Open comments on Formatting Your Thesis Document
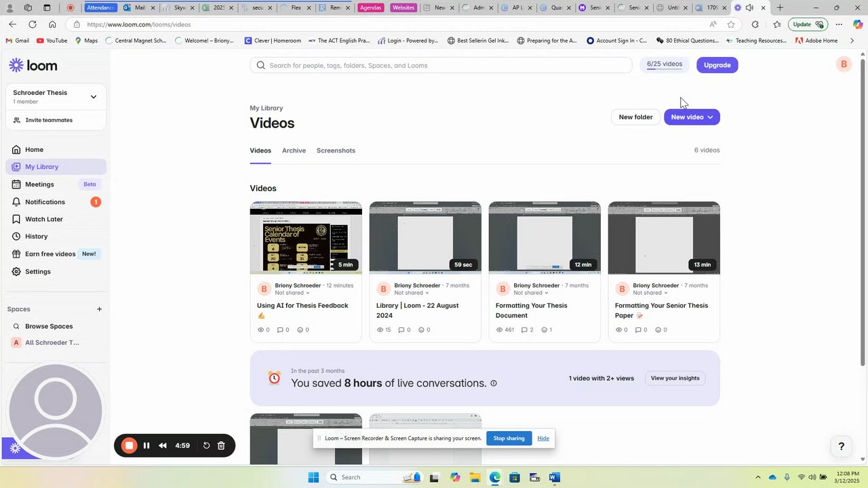Image resolution: width=868 pixels, height=488 pixels. coord(524,330)
